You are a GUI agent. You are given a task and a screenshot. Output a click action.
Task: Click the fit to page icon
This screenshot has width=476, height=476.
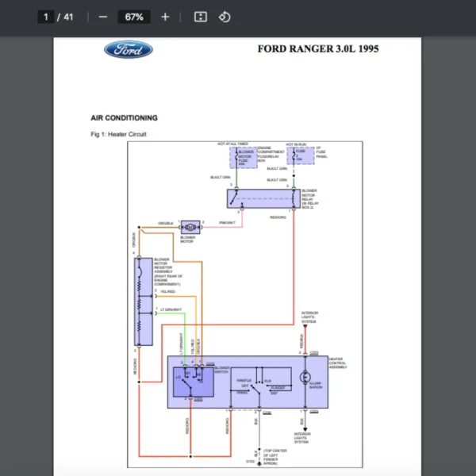pos(201,17)
